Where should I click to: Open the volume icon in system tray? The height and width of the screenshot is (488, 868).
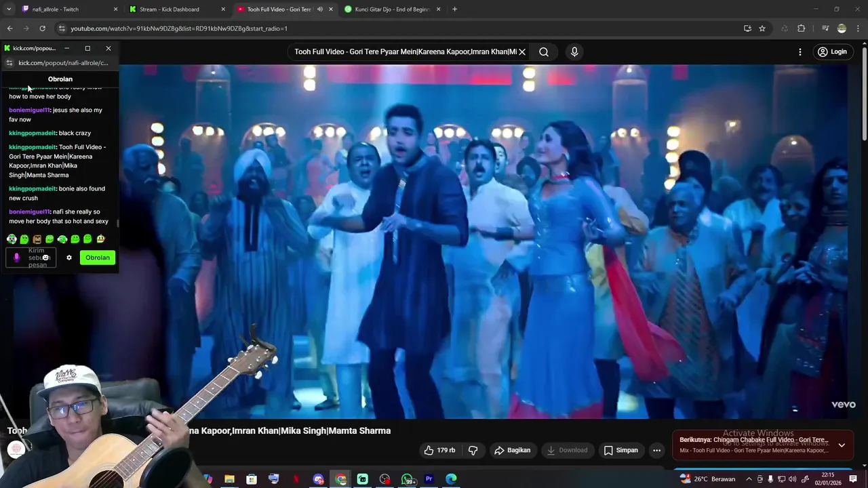[793, 479]
